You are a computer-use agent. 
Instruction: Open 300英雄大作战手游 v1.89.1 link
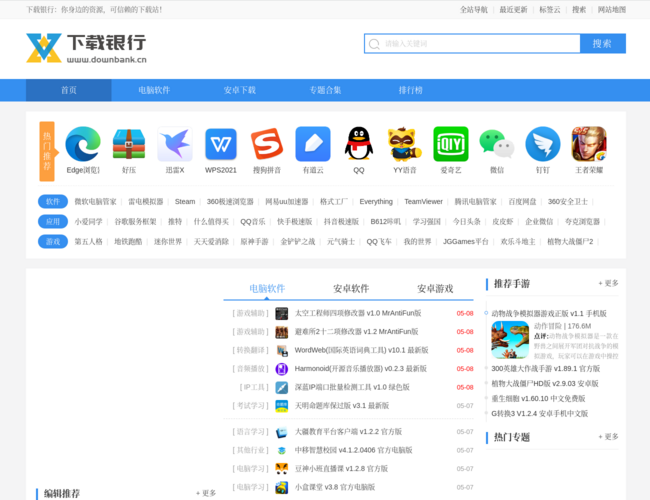pos(546,369)
